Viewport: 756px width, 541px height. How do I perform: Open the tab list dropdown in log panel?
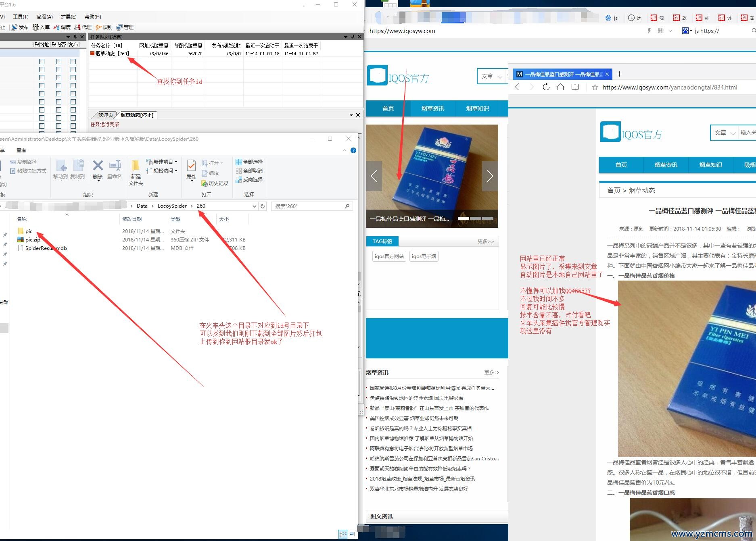pos(351,115)
